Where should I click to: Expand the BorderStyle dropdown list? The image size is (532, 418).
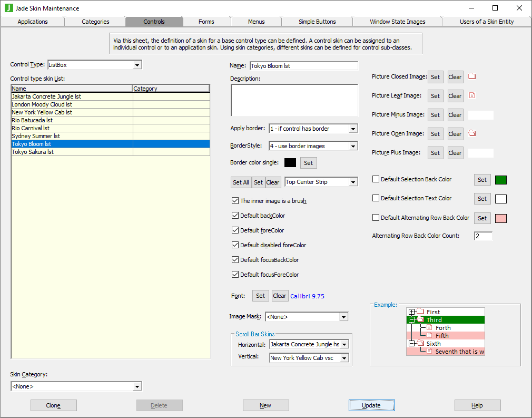[352, 146]
